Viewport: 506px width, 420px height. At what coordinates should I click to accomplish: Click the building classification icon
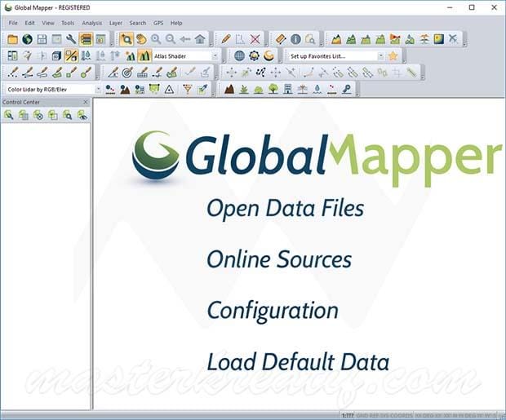click(x=288, y=90)
